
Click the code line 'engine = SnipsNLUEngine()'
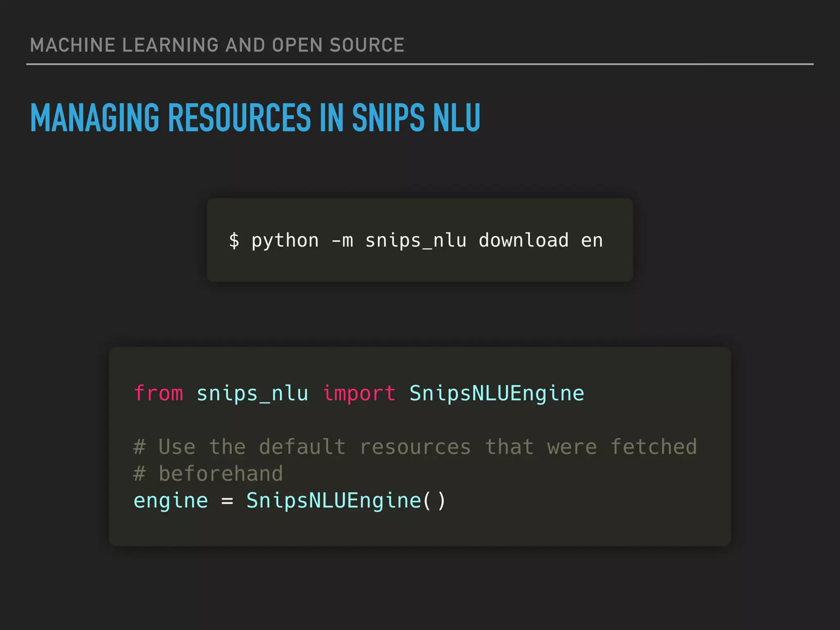click(290, 501)
